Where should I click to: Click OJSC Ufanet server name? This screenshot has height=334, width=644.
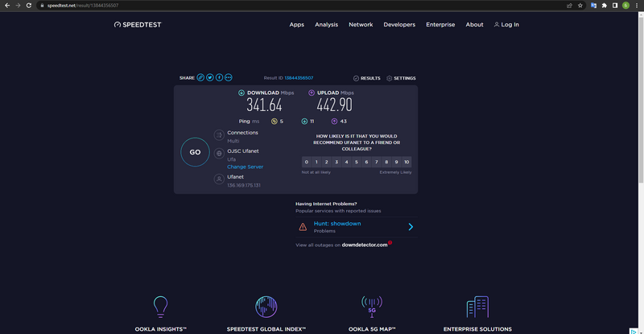[x=243, y=151]
